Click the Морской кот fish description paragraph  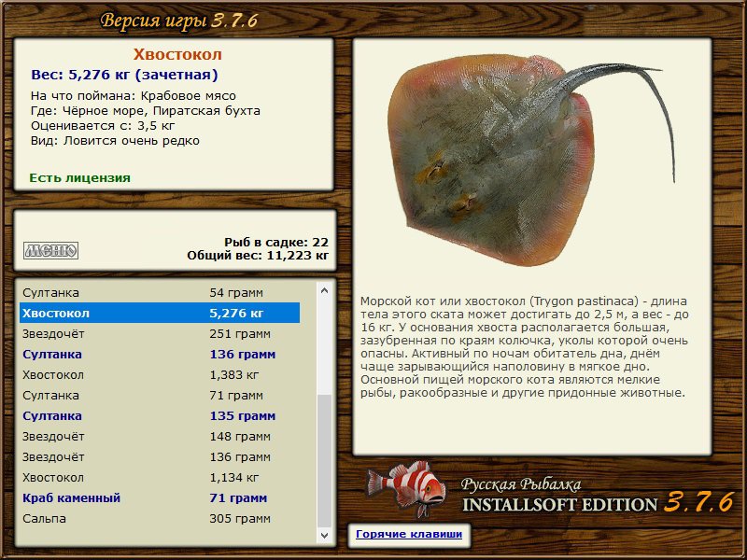pyautogui.click(x=524, y=346)
